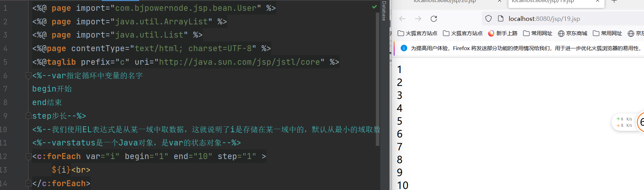Click the taglib uri http://java.sun.com/jsp/jstl/core

coord(240,62)
